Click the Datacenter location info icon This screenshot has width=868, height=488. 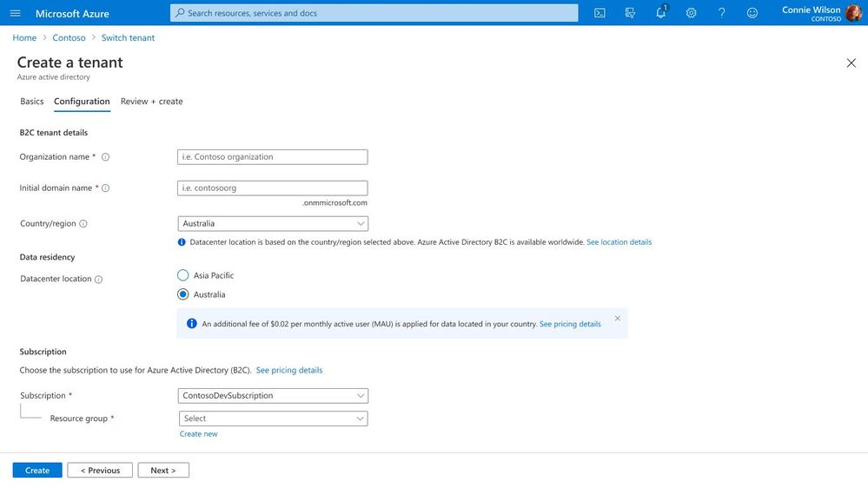(x=98, y=280)
